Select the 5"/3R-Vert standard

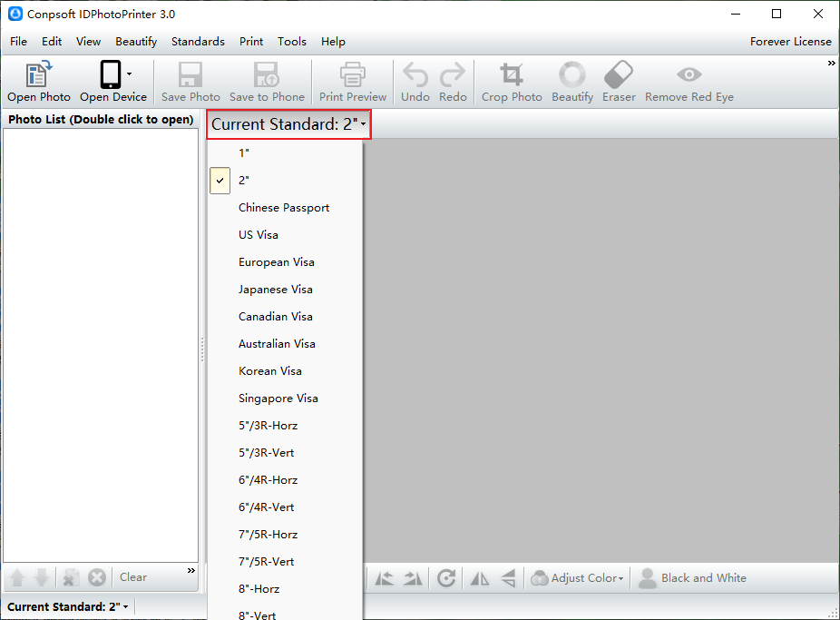click(285, 453)
